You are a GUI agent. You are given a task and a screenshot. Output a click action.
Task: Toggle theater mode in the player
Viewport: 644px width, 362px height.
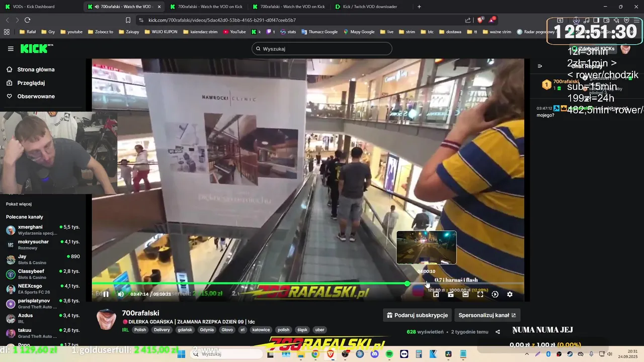(x=465, y=294)
